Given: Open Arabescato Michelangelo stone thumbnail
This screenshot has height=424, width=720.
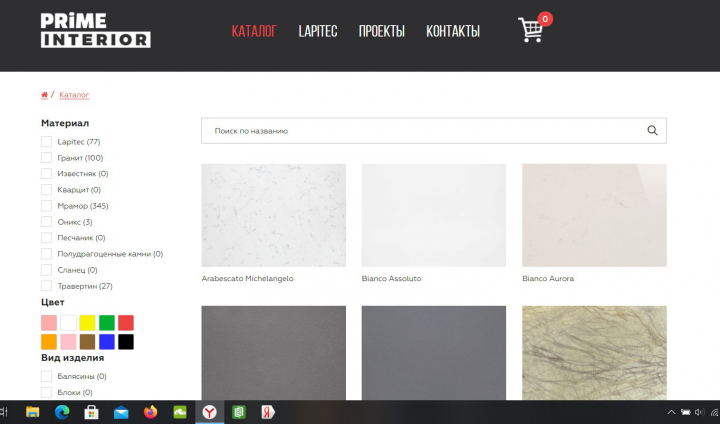Looking at the screenshot, I should tap(274, 215).
